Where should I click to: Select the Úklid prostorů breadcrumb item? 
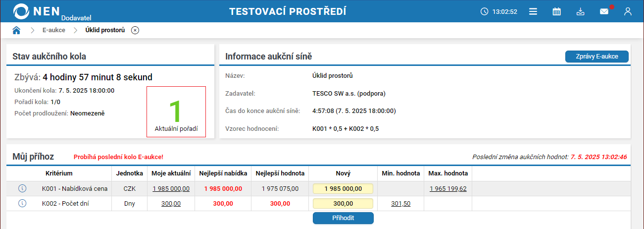coord(105,30)
